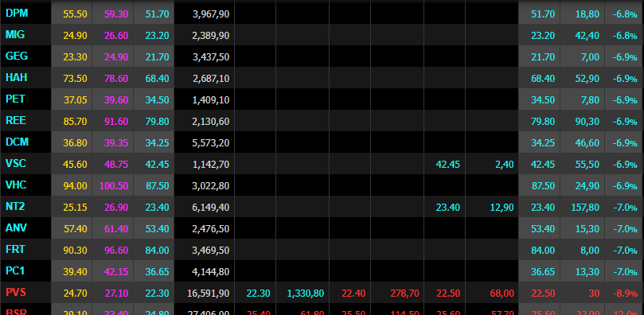The image size is (644, 315).
Task: Click MIG ceiling price 26.60
Action: point(116,36)
